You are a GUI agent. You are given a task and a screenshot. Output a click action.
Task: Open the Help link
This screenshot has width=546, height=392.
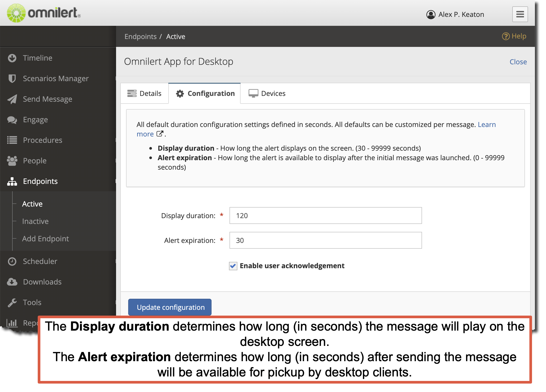pyautogui.click(x=514, y=36)
